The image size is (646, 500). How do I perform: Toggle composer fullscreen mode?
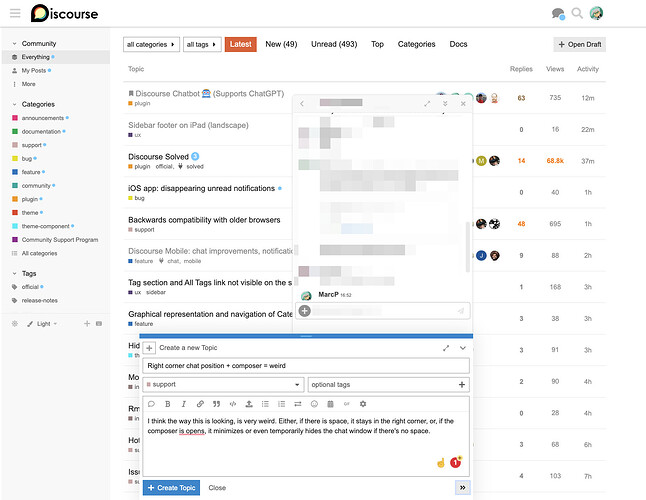446,348
